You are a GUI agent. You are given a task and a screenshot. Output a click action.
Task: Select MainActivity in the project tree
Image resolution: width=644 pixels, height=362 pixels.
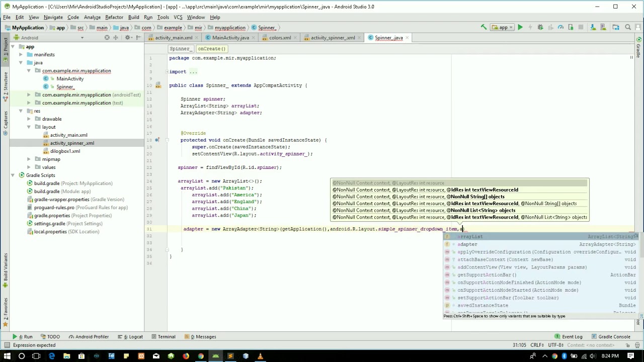(x=70, y=79)
